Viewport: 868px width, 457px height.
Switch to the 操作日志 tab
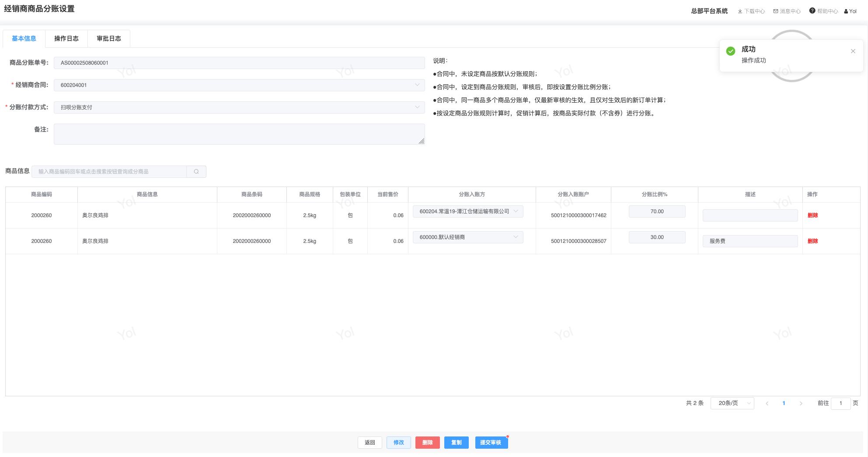coord(66,38)
